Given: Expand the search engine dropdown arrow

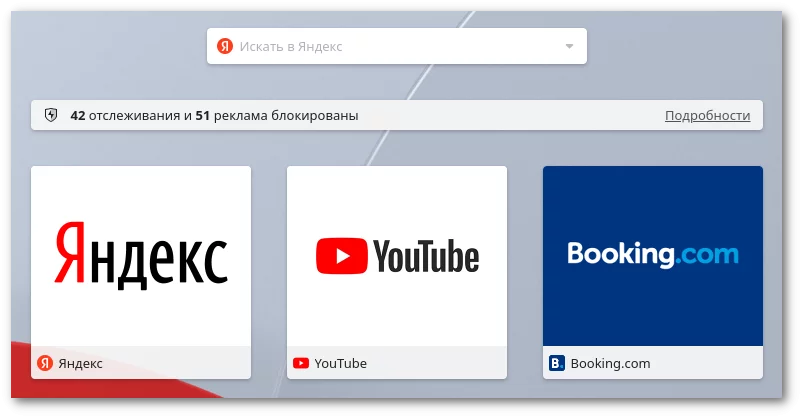Looking at the screenshot, I should pos(569,47).
